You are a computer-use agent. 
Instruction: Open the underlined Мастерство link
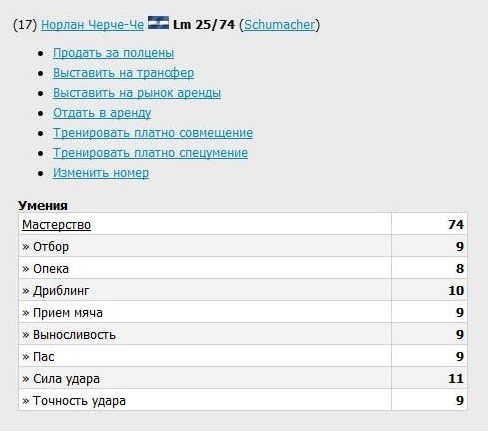56,225
